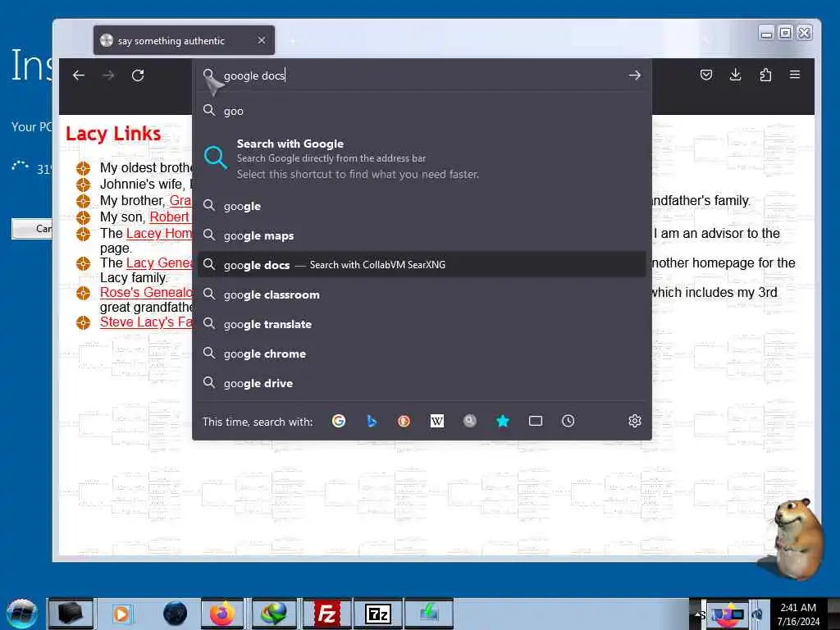Choose the 'google chrome' suggestion

click(421, 354)
